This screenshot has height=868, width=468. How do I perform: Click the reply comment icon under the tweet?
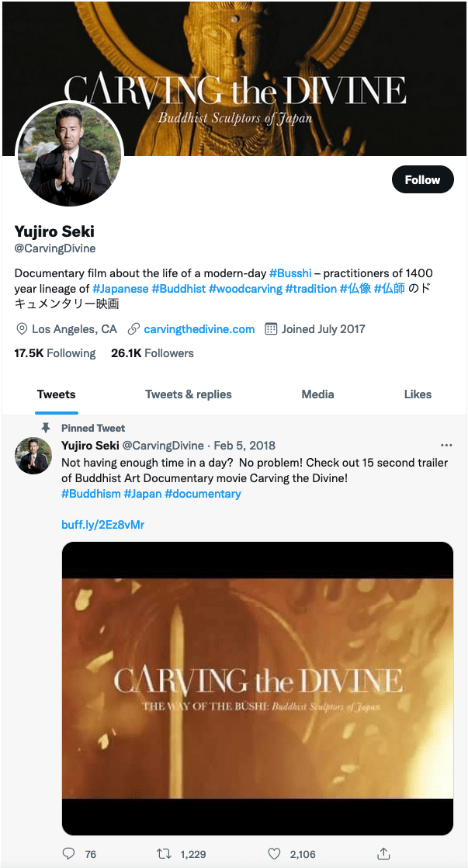pyautogui.click(x=68, y=853)
